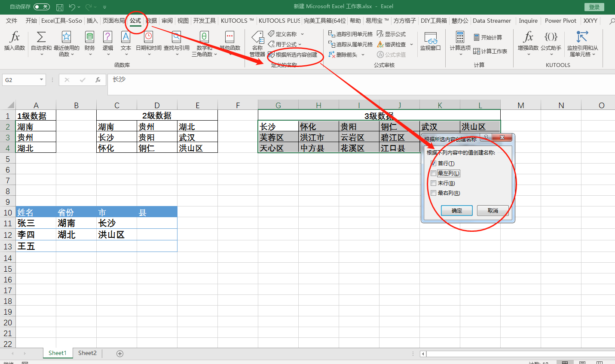The image size is (615, 364).
Task: Click Monitor Precedents and Dependents (监控引用和从属单元格)
Action: click(582, 43)
